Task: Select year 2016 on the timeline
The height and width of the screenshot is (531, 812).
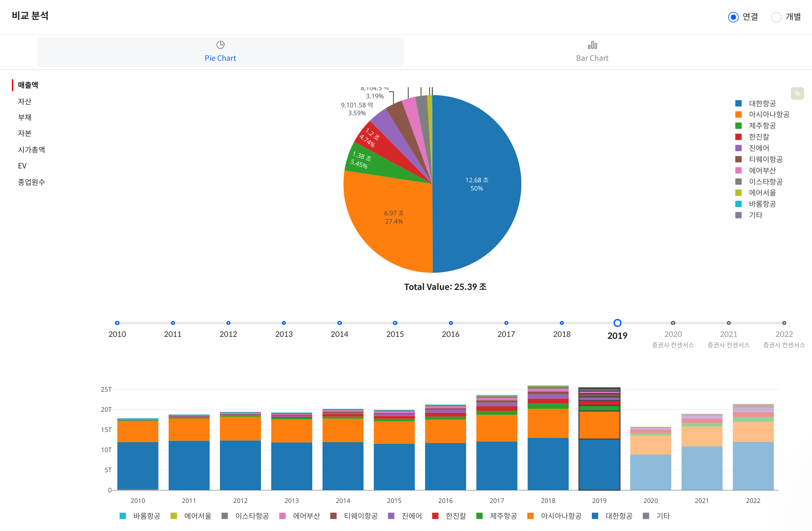Action: point(451,323)
